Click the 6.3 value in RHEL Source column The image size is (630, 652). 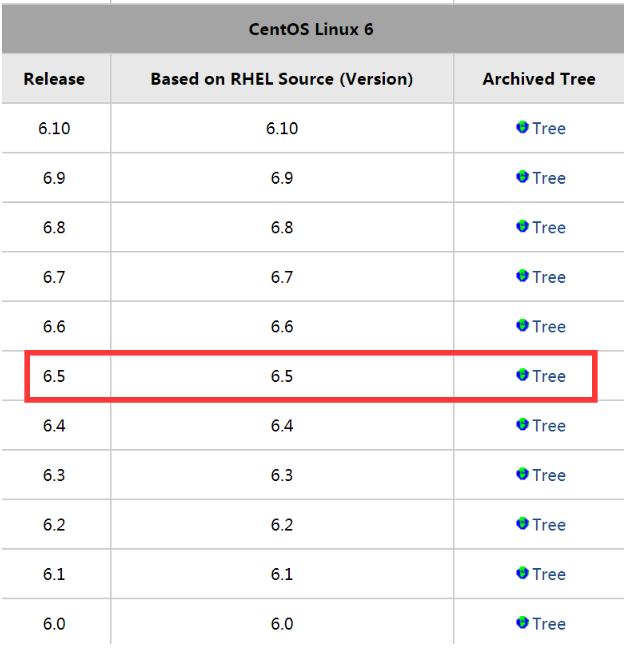point(282,475)
